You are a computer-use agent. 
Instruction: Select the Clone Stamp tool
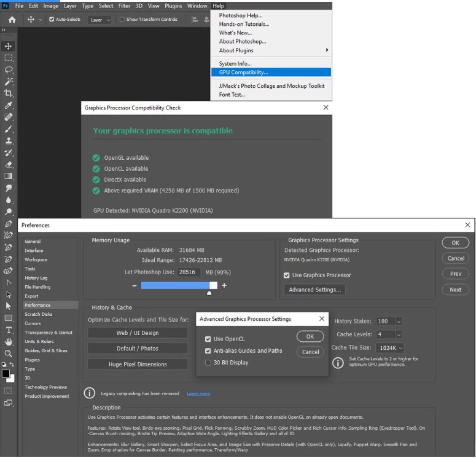tap(8, 141)
